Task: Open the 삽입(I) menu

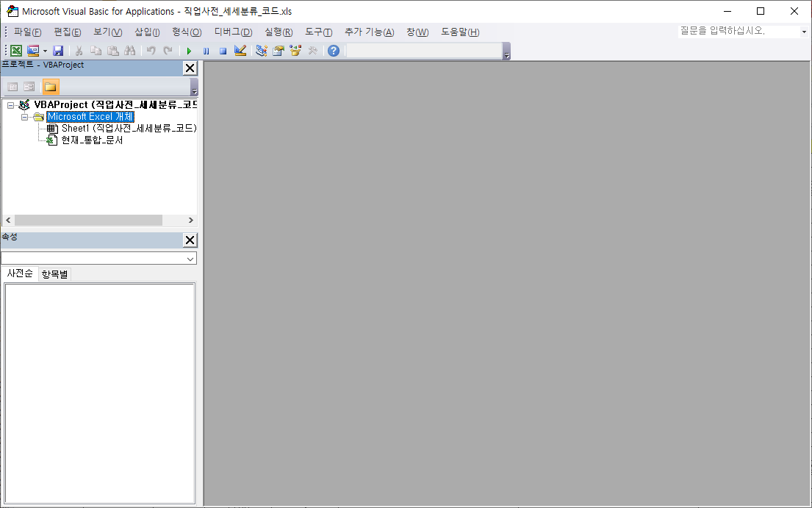Action: [147, 32]
